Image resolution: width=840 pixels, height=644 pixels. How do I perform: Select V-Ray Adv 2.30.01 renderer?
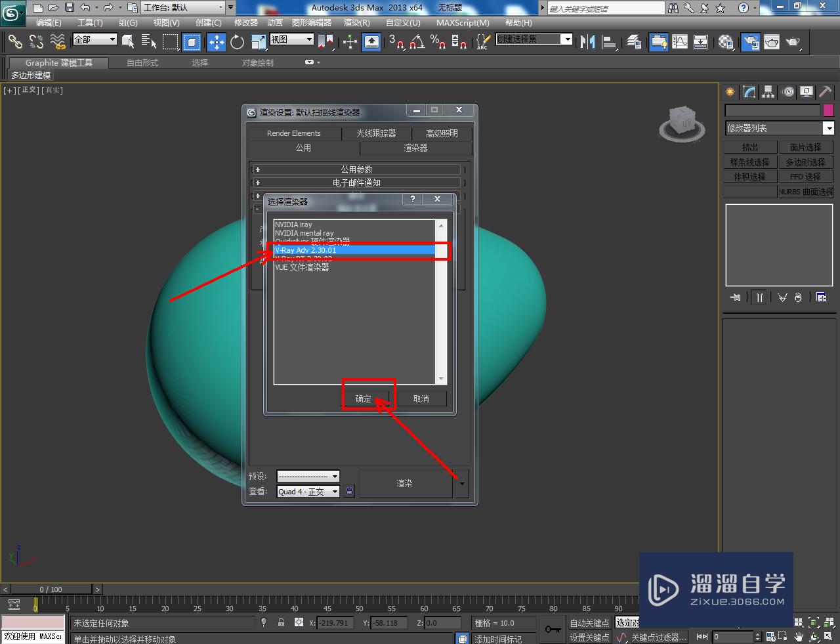click(x=354, y=250)
